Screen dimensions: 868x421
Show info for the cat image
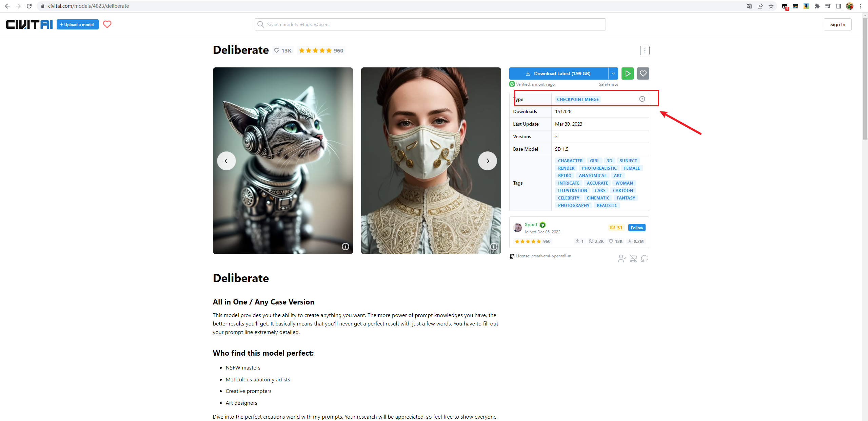tap(345, 247)
